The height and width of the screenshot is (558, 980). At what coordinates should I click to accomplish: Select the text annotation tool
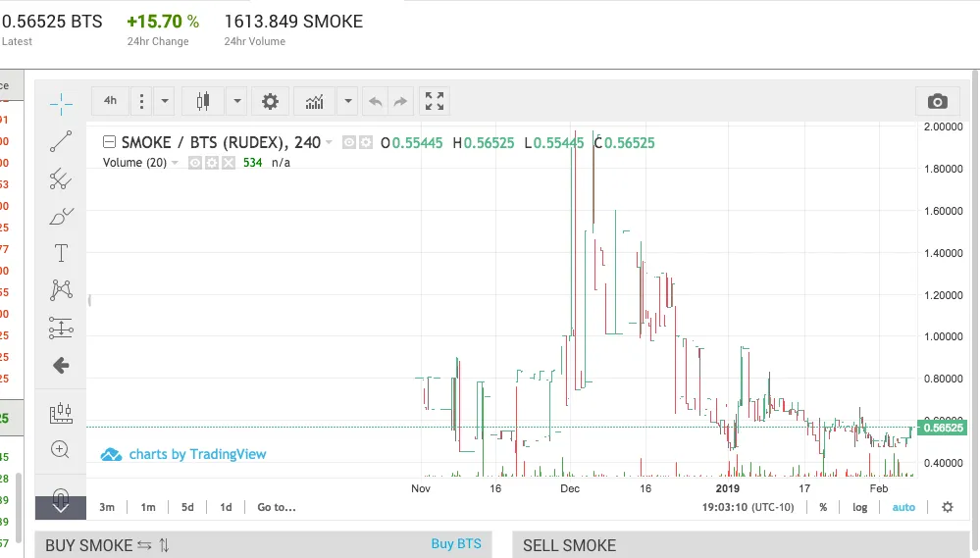(x=61, y=253)
